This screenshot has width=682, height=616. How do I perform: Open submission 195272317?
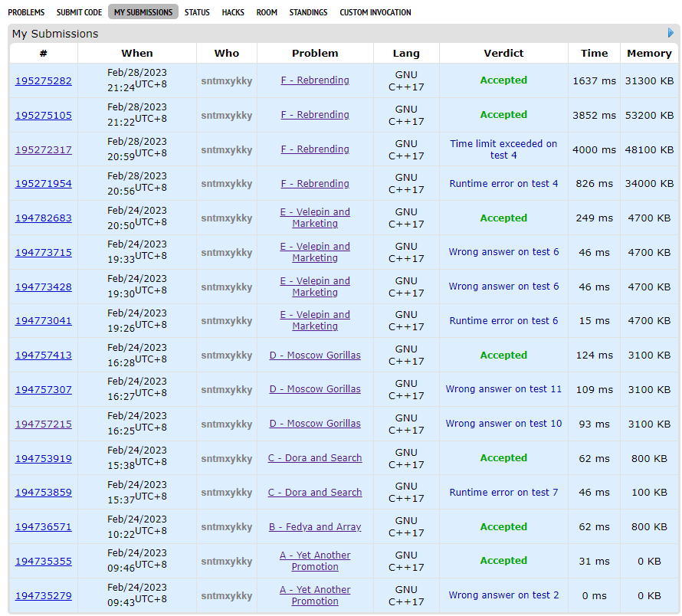pos(44,150)
